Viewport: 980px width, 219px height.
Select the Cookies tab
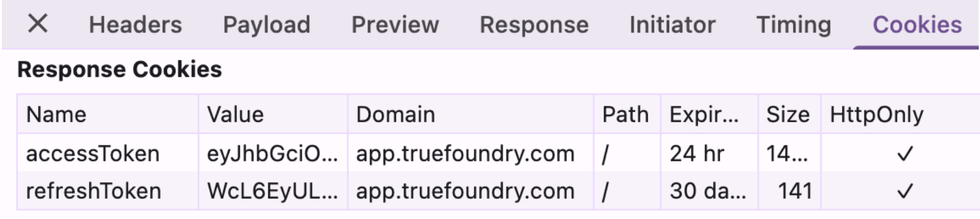(x=917, y=25)
